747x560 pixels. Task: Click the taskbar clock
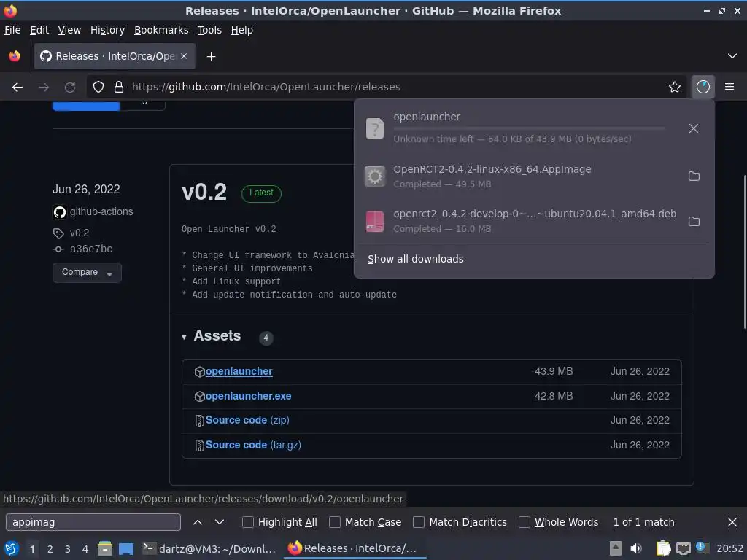729,548
